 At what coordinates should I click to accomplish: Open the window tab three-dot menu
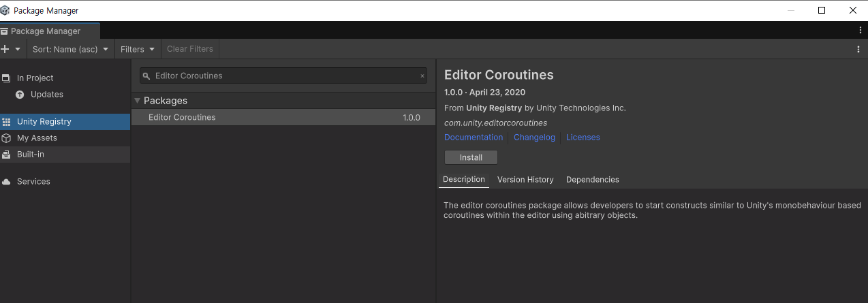[x=861, y=31]
